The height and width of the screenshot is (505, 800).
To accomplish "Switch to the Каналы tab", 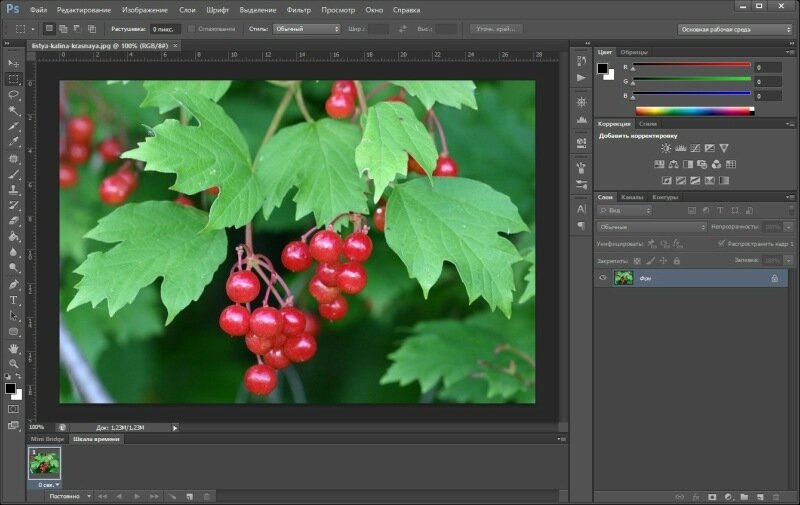I will pos(632,197).
